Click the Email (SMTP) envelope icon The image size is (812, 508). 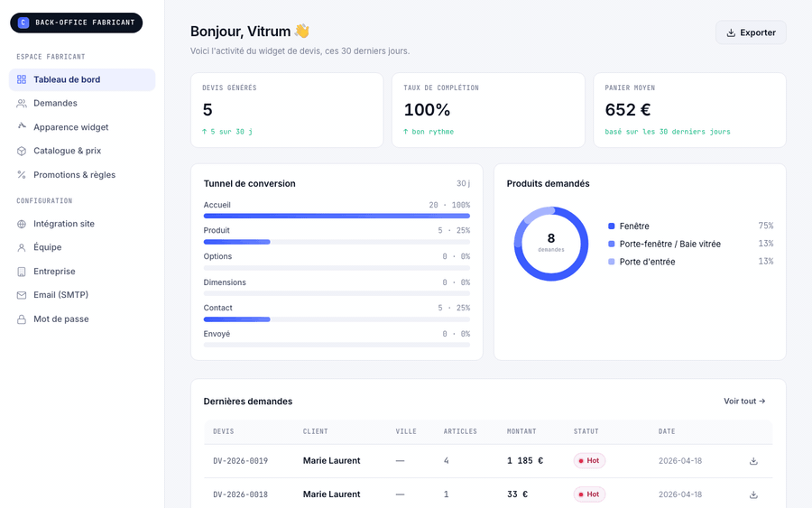pos(22,295)
